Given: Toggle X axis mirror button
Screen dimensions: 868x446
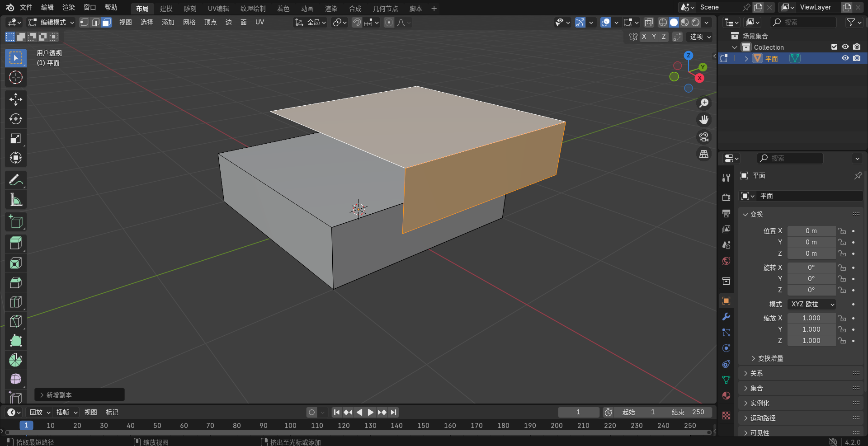Looking at the screenshot, I should pos(644,37).
